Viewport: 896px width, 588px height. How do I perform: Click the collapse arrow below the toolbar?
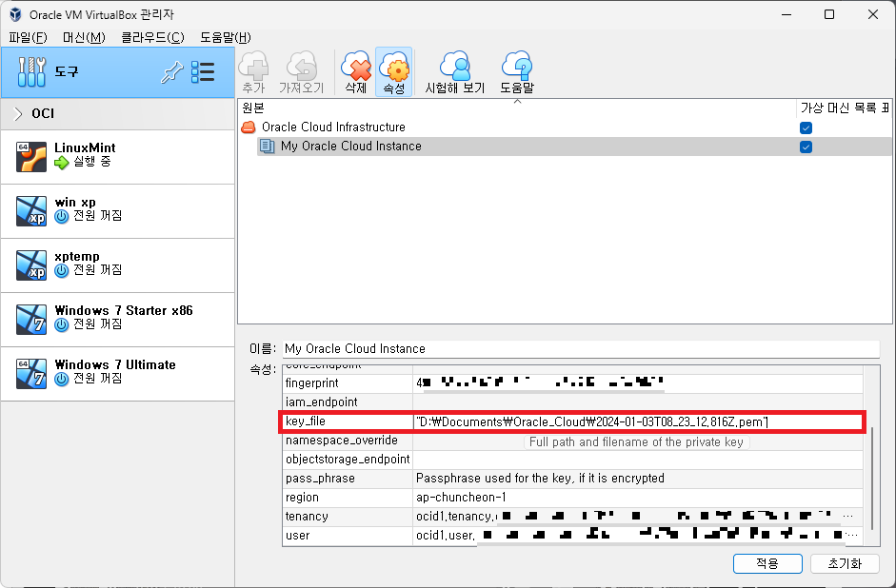point(518,102)
